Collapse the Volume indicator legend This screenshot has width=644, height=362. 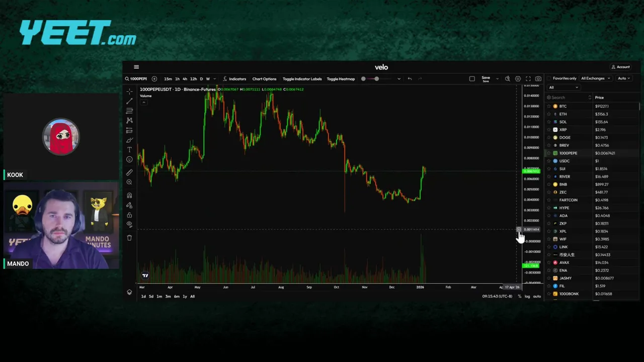pyautogui.click(x=143, y=102)
